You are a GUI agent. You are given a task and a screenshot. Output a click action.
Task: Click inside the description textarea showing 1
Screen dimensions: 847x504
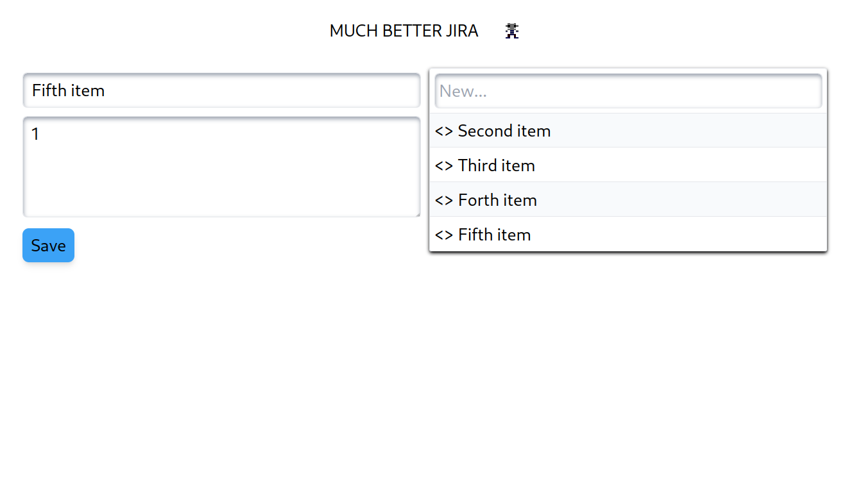(x=221, y=167)
